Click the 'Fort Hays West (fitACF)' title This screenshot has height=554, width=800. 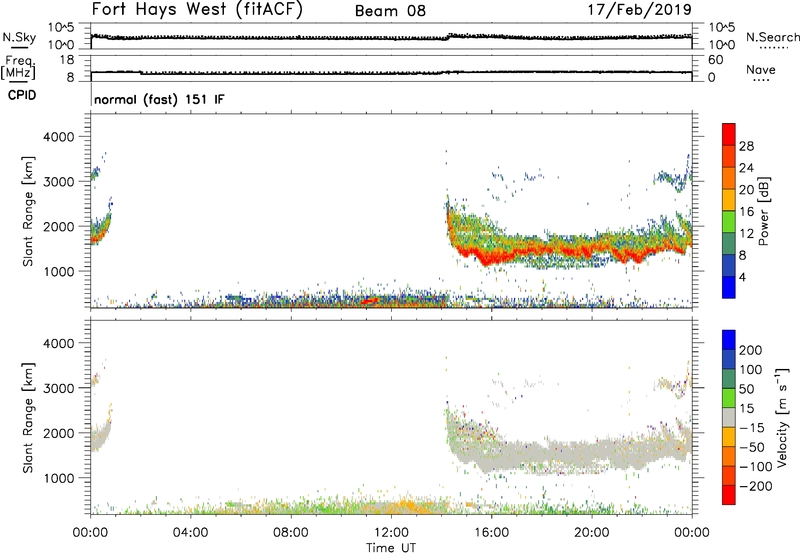click(x=197, y=9)
